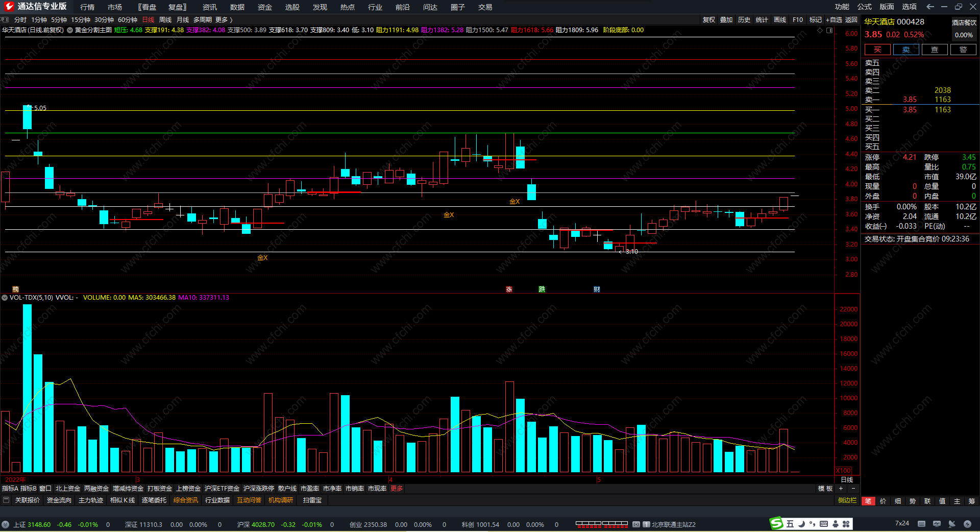
Task: Select the red 笔 tick tab
Action: (x=868, y=501)
